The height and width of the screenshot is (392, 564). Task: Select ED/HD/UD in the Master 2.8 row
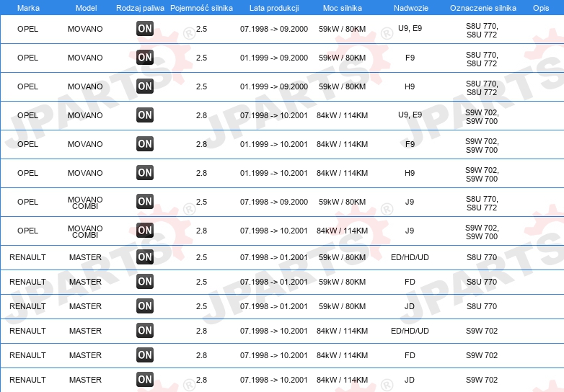tap(410, 331)
